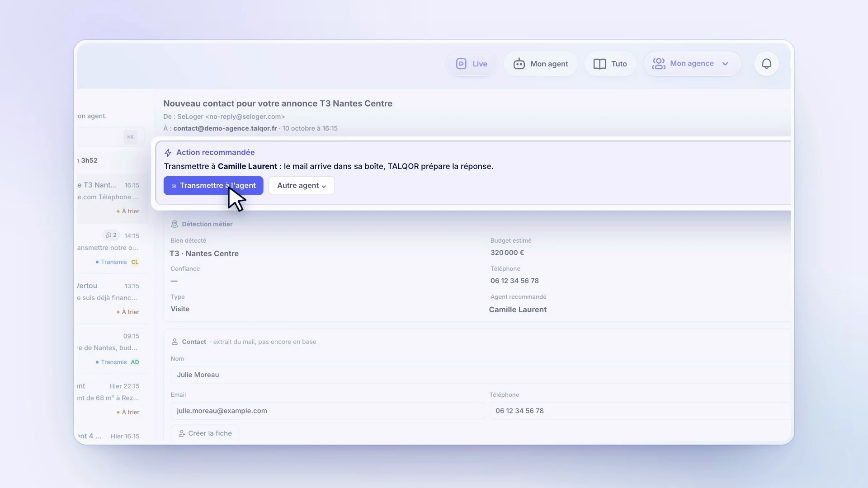Screen dimensions: 868x488
Task: Click the Live play icon
Action: point(461,64)
